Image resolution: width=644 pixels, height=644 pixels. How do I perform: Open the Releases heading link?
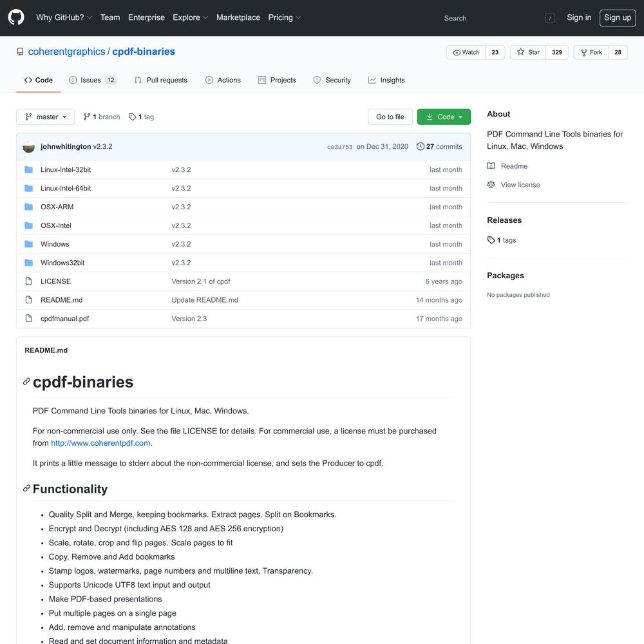coord(504,220)
